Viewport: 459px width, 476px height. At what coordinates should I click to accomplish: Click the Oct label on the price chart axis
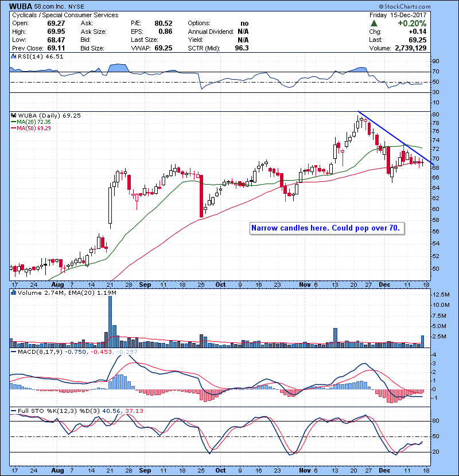pos(220,285)
